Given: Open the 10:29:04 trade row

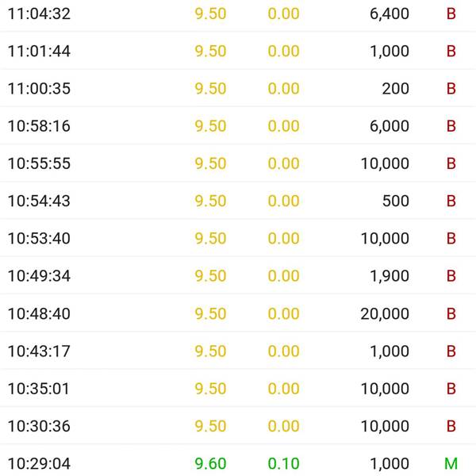Looking at the screenshot, I should pos(238,460).
